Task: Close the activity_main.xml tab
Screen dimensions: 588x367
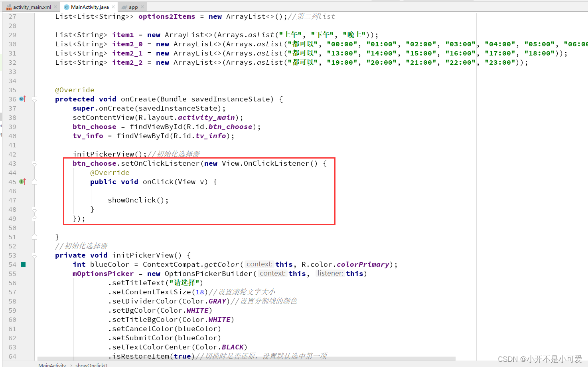Action: tap(55, 7)
